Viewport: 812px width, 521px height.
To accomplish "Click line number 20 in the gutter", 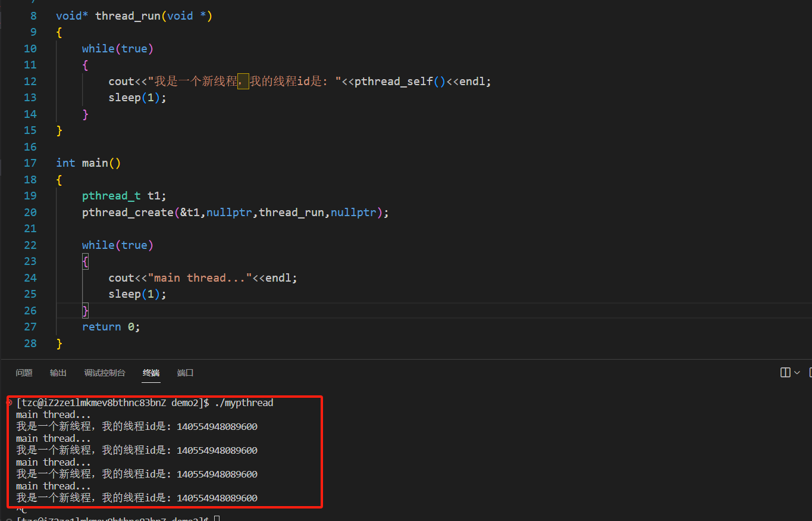I will pos(30,213).
